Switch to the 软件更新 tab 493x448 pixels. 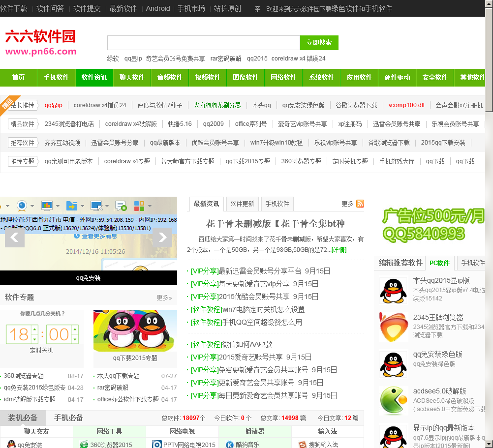[x=242, y=204]
